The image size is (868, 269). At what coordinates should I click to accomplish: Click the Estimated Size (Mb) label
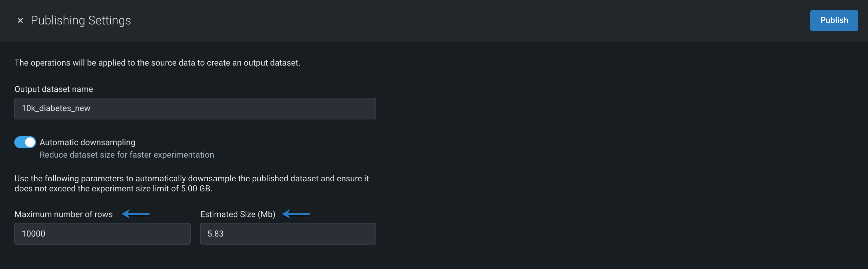tap(237, 214)
